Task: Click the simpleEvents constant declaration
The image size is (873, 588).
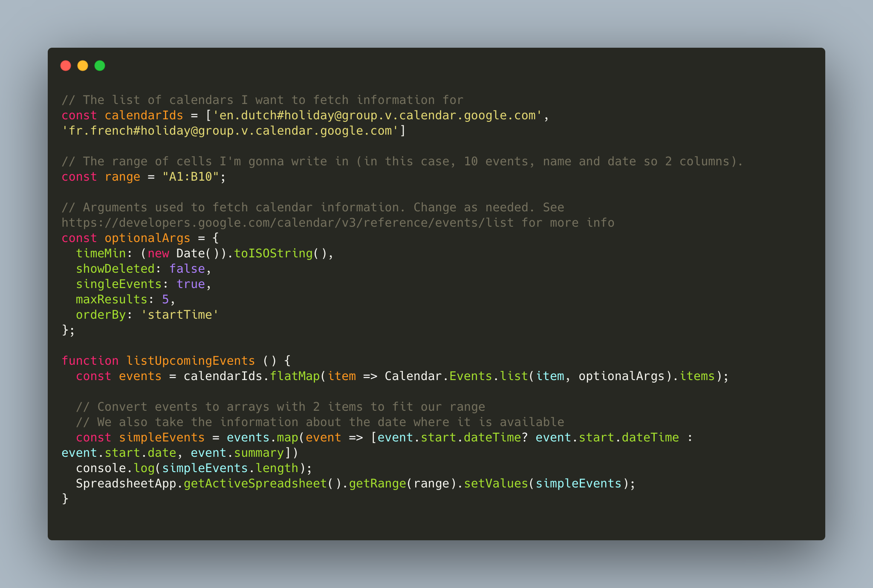Action: (162, 438)
